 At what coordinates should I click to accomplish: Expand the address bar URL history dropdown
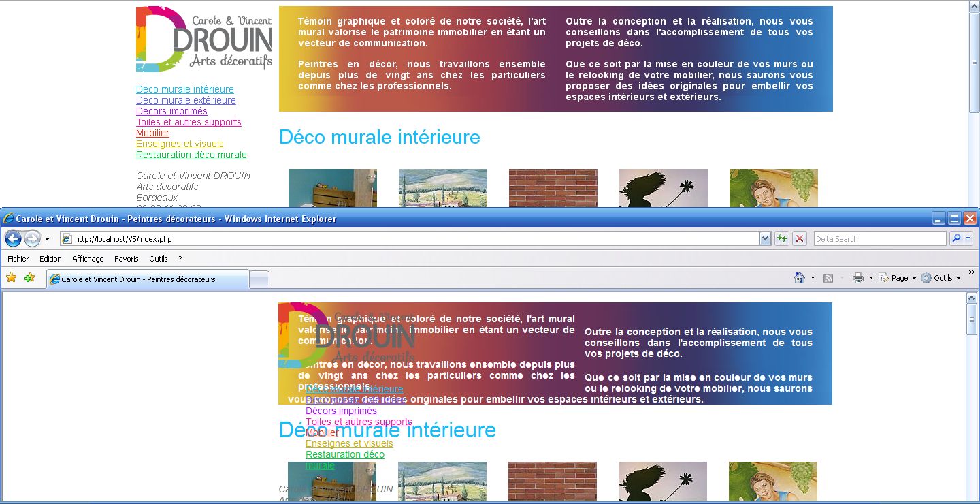click(765, 239)
